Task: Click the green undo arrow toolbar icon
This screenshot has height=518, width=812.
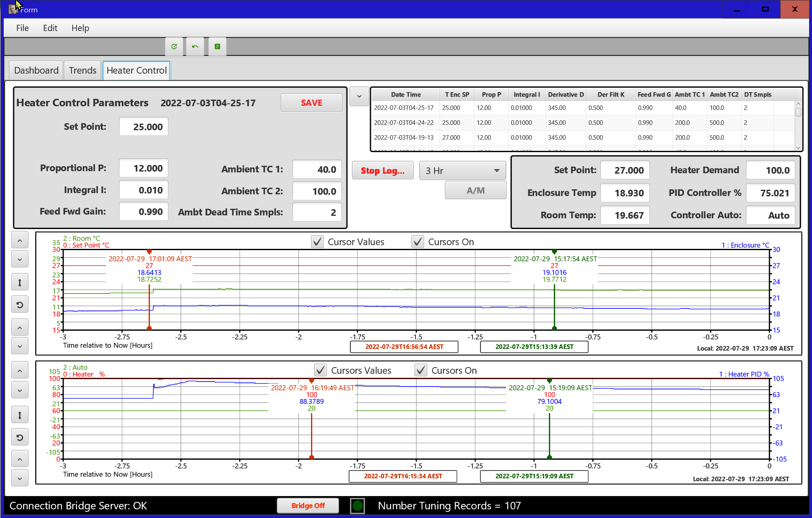Action: coord(195,47)
